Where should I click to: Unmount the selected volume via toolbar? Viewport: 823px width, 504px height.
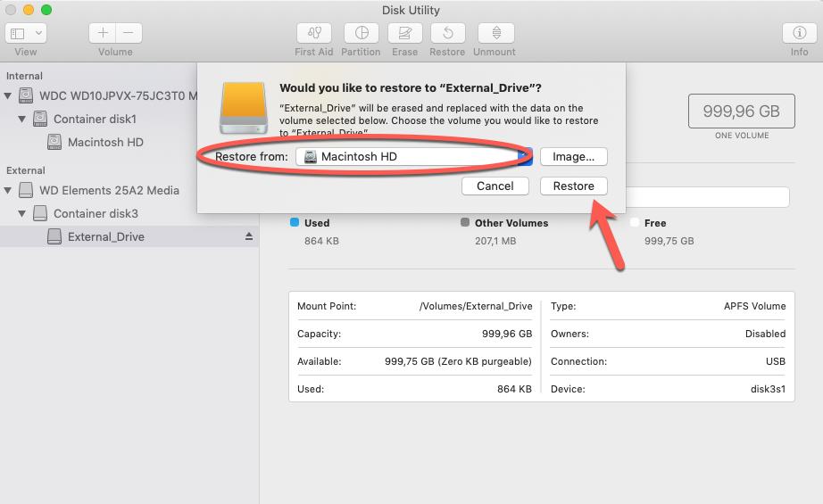496,33
